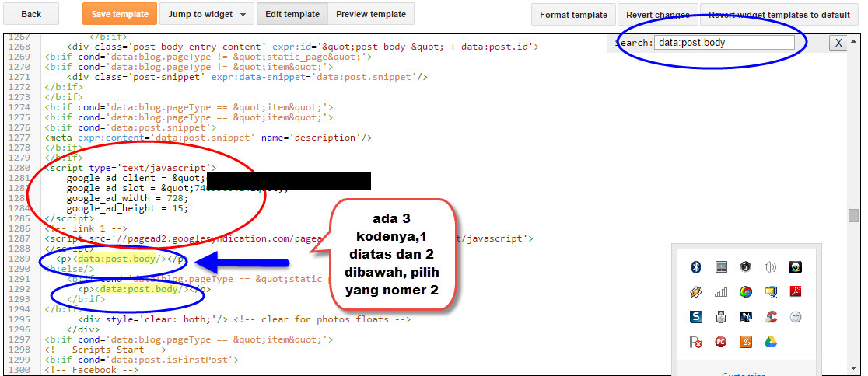Click the google_ad_height = 15 line
Viewport: 868px width, 376px height.
(x=128, y=208)
